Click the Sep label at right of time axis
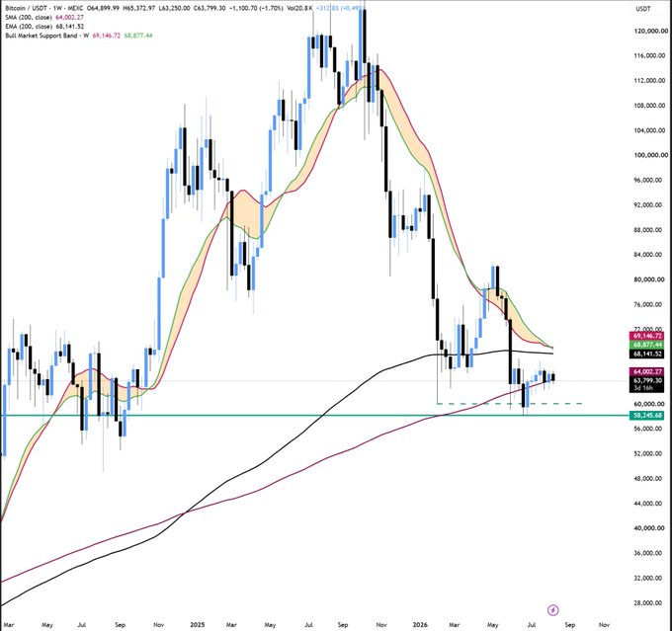This screenshot has height=631, width=672. 569,624
